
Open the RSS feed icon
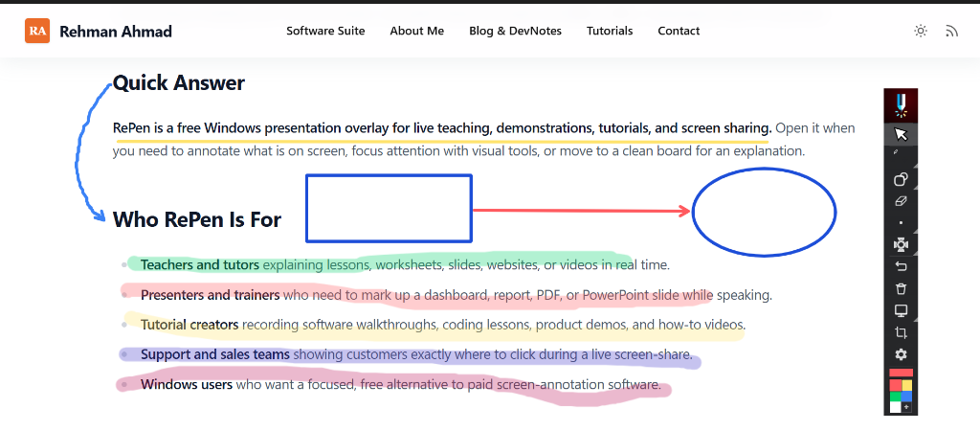coord(952,31)
